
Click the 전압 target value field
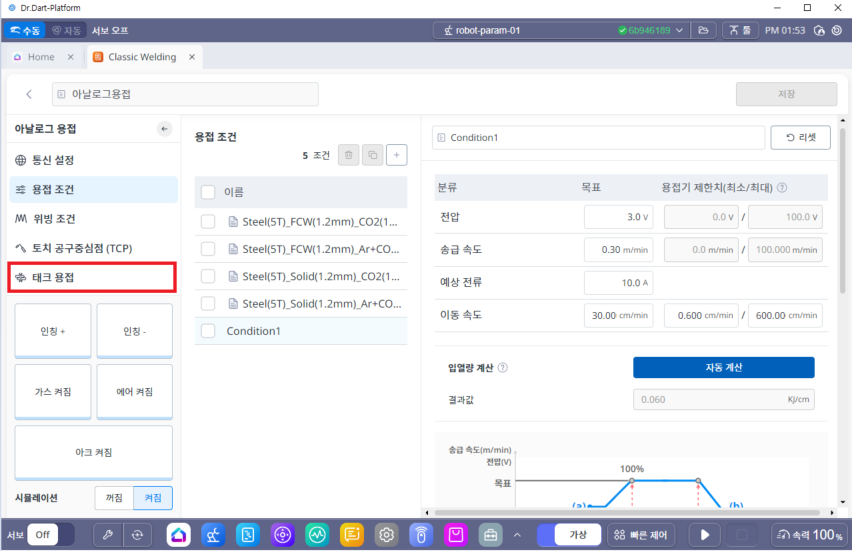point(617,216)
